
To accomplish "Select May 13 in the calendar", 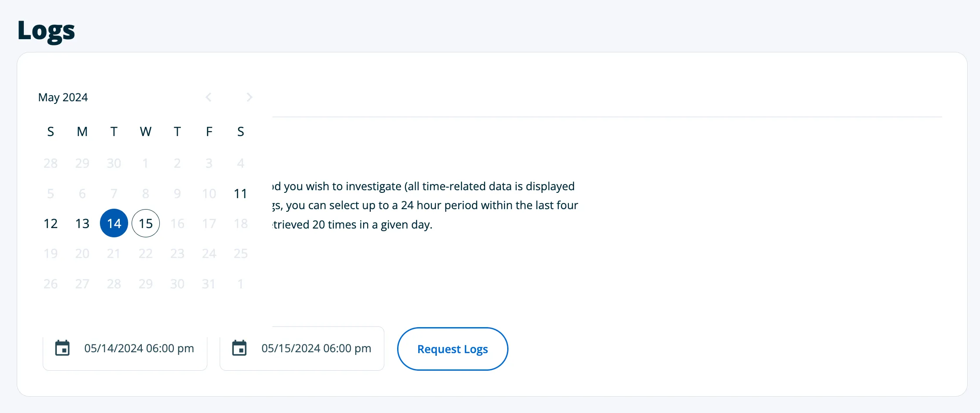I will [82, 224].
